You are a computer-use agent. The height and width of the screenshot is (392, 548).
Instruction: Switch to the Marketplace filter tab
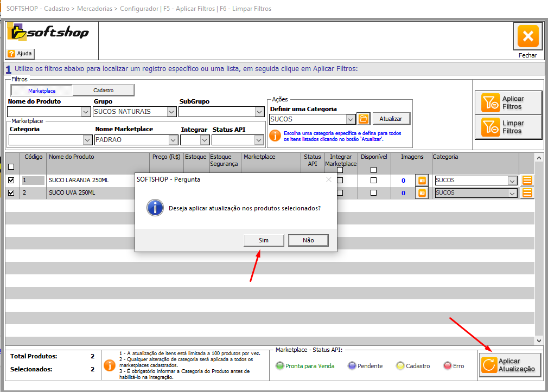(42, 91)
